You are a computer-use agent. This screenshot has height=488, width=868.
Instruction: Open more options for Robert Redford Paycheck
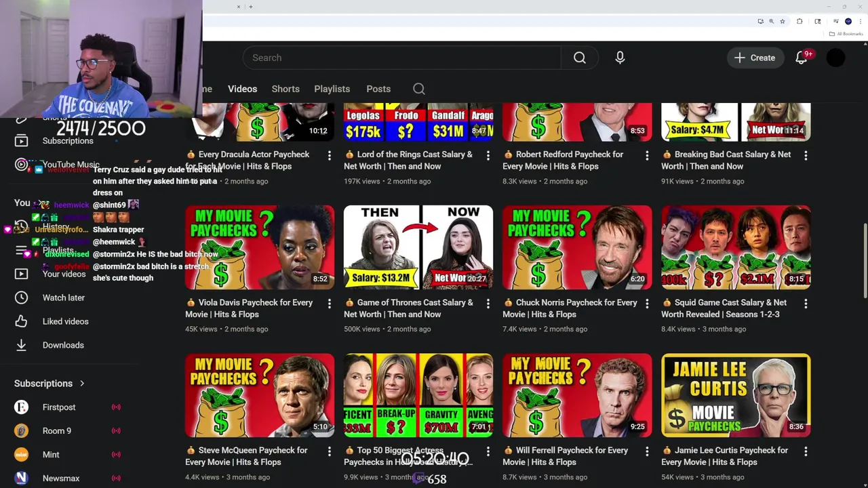[x=647, y=156]
